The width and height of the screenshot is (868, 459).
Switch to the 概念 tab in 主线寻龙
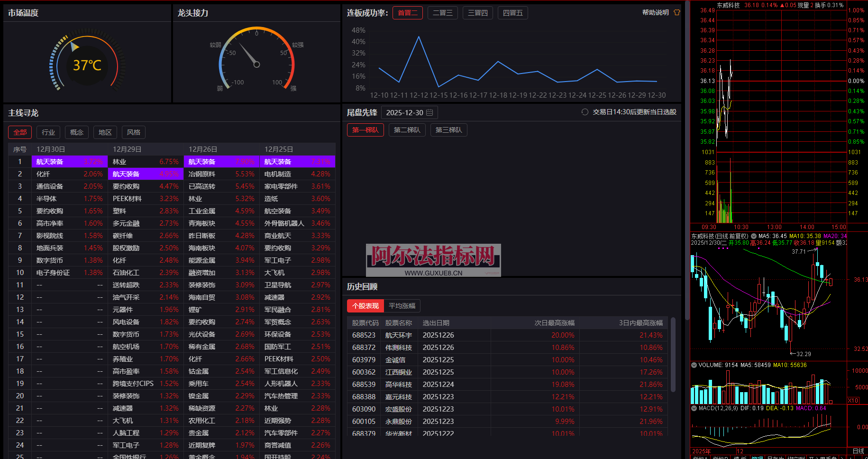tap(76, 132)
